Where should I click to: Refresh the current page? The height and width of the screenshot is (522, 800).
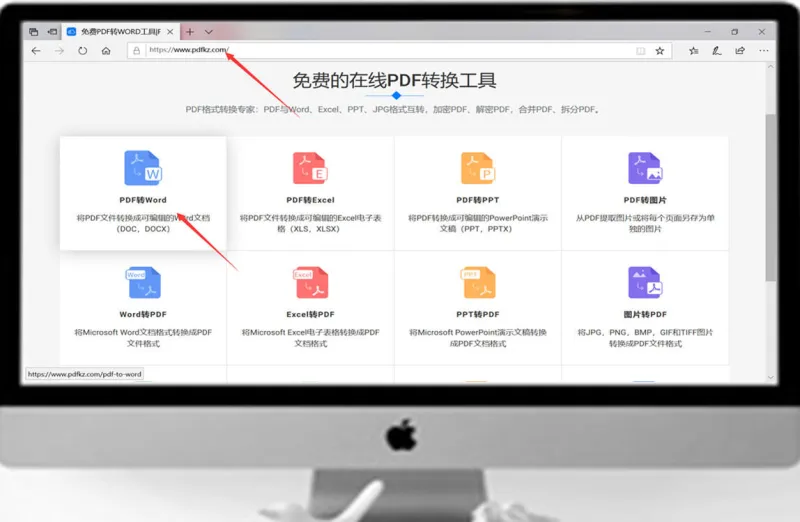coord(83,51)
